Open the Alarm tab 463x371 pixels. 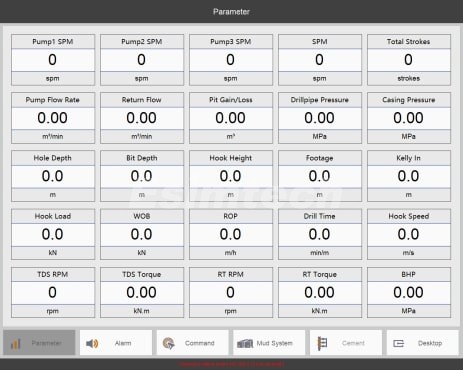click(116, 343)
